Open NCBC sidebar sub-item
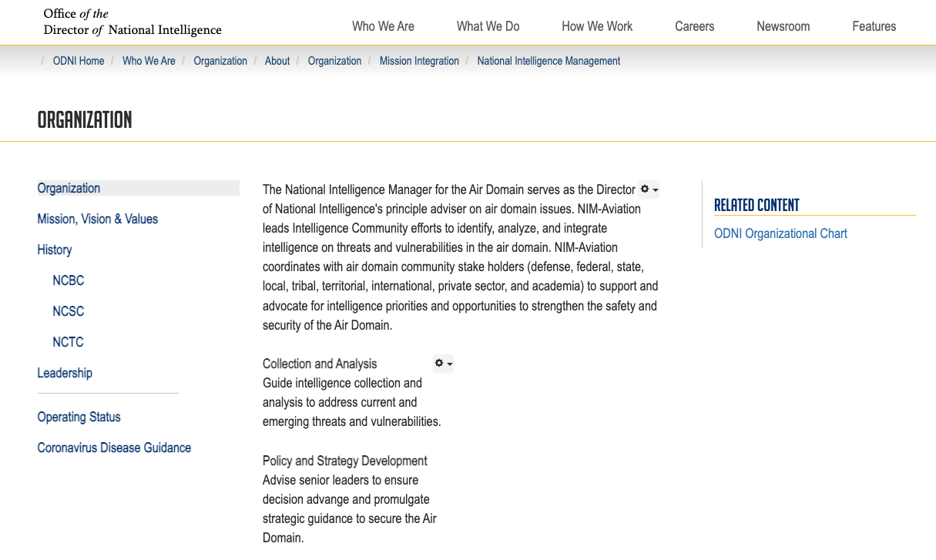The image size is (936, 560). point(69,280)
